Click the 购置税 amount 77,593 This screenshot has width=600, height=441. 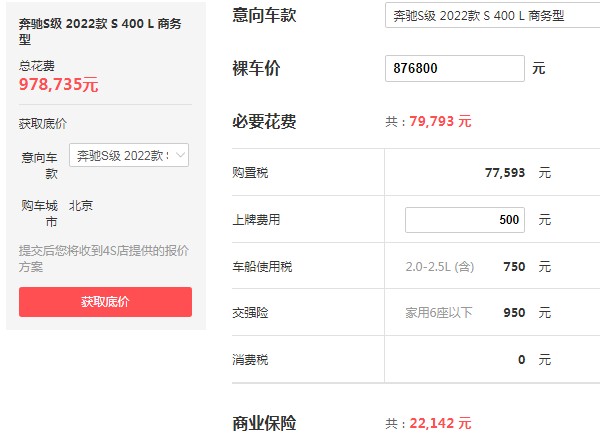505,173
